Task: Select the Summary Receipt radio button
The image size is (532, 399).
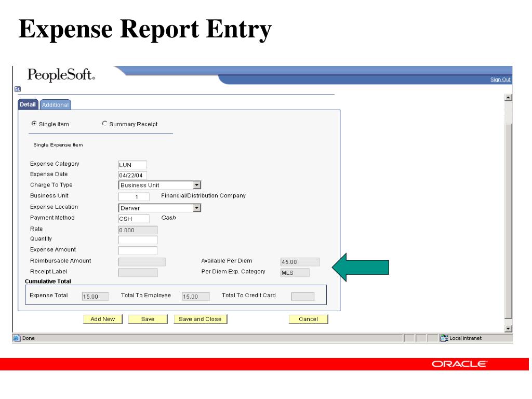Action: click(x=104, y=124)
